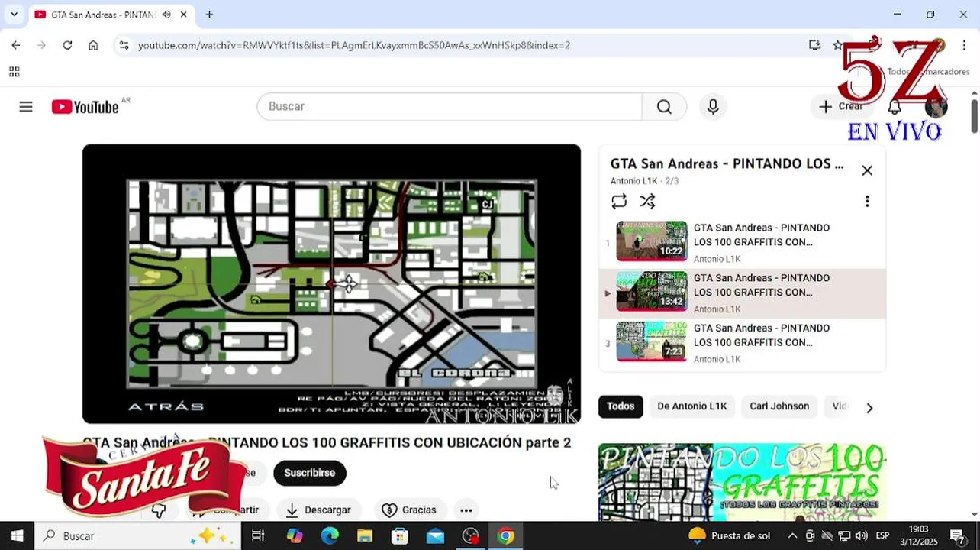Select the Carl Johnson chip

coord(779,406)
